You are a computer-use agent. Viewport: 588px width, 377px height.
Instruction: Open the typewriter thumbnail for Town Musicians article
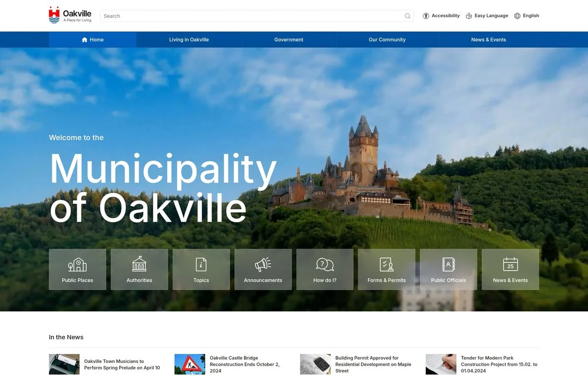tap(64, 364)
